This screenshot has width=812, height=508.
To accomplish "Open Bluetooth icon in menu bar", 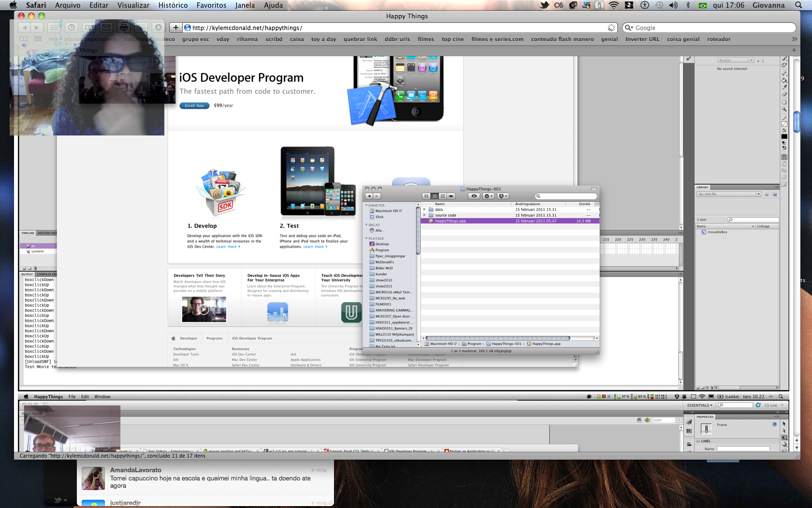I will point(688,5).
